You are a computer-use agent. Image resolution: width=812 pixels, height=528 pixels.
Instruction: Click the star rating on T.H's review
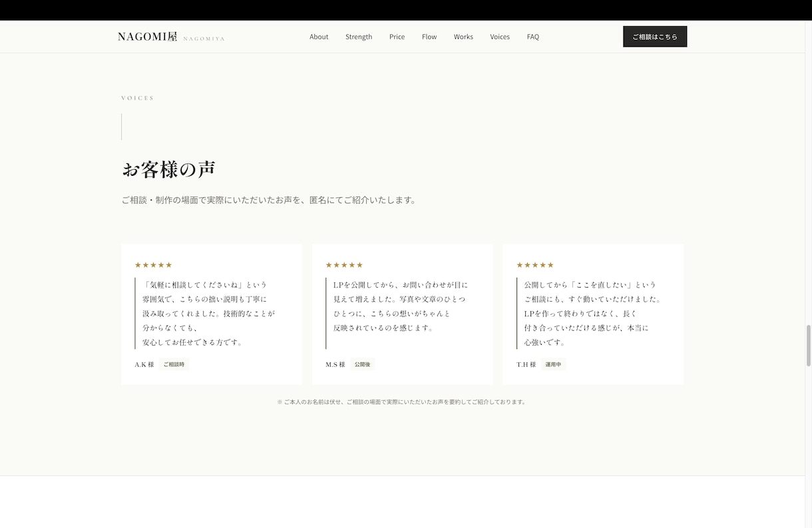pos(535,265)
